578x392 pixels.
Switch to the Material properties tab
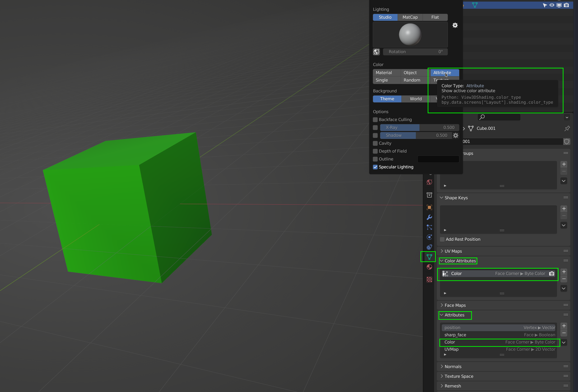(x=429, y=267)
